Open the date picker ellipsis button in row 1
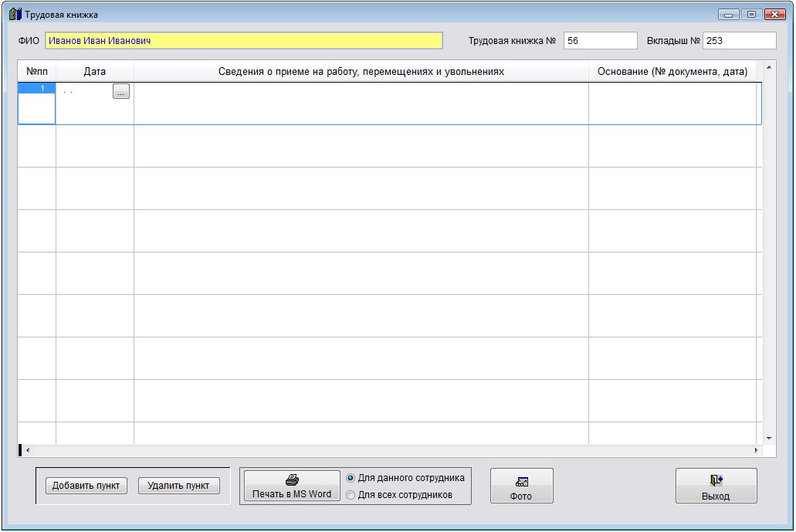The height and width of the screenshot is (532, 796). pyautogui.click(x=120, y=91)
